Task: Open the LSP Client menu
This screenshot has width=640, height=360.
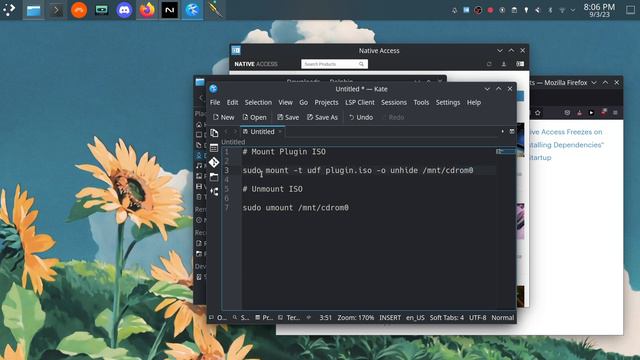Action: 360,102
